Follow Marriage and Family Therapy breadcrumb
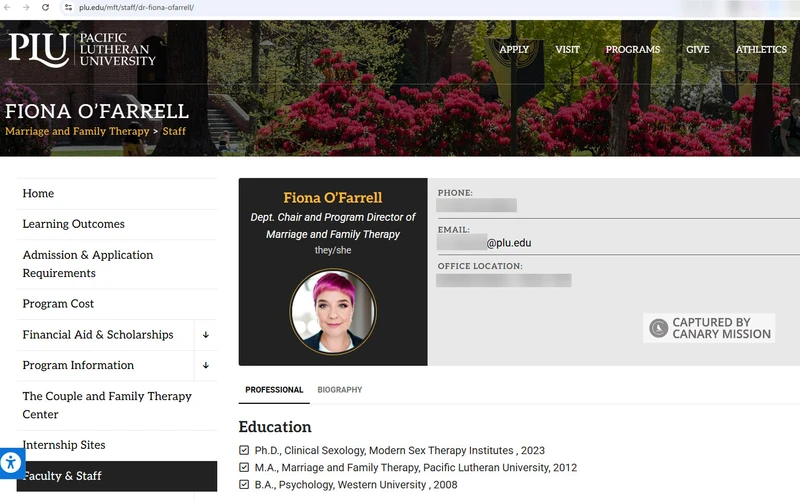Screen dimensions: 800x501 click(77, 131)
